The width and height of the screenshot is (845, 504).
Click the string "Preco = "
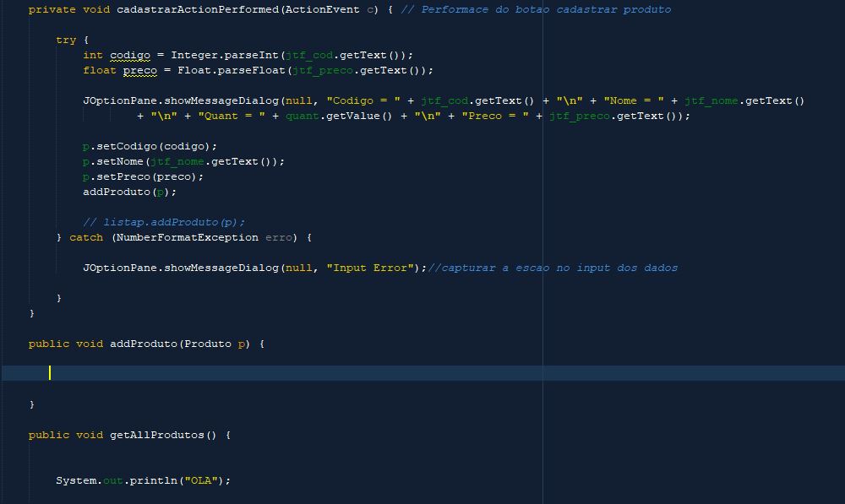coord(495,116)
